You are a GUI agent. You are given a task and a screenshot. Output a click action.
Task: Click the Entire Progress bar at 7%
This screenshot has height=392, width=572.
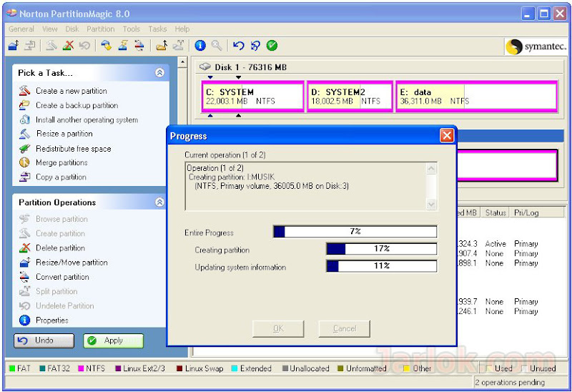tap(355, 231)
